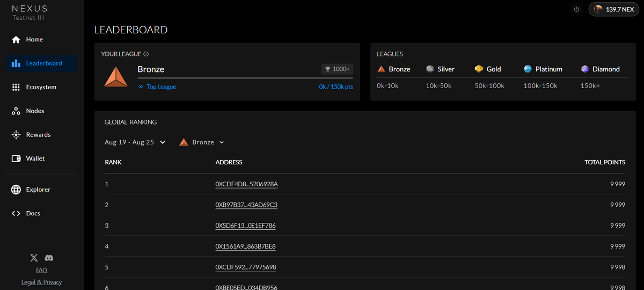Viewport: 644px width, 290px height.
Task: Open the Aug 19 - Aug 25 date dropdown
Action: [135, 142]
